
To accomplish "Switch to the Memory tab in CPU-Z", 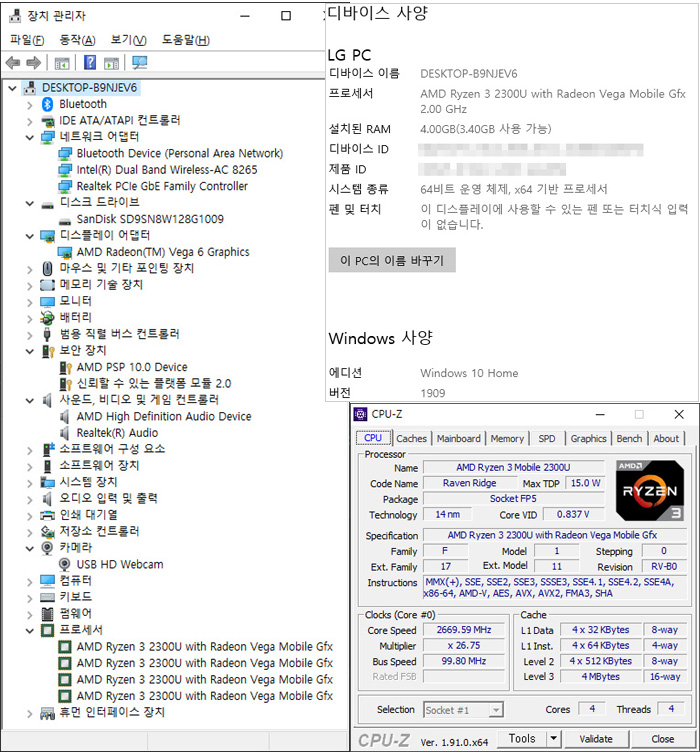I will point(507,439).
